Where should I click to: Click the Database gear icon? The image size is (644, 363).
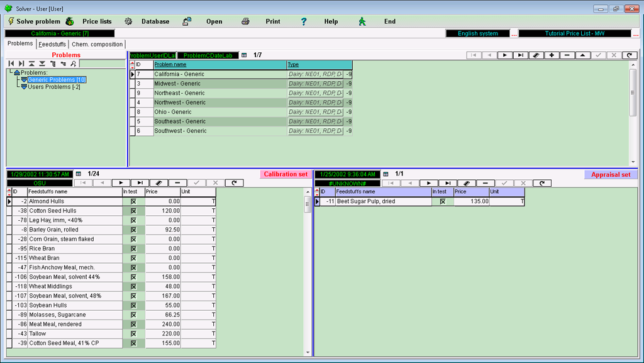[x=128, y=21]
